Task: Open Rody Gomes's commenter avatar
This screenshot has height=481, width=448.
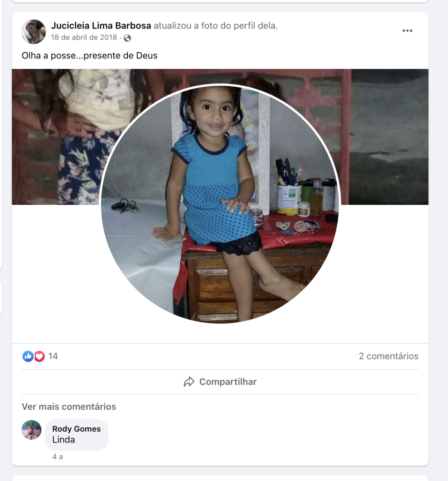Action: [x=31, y=430]
